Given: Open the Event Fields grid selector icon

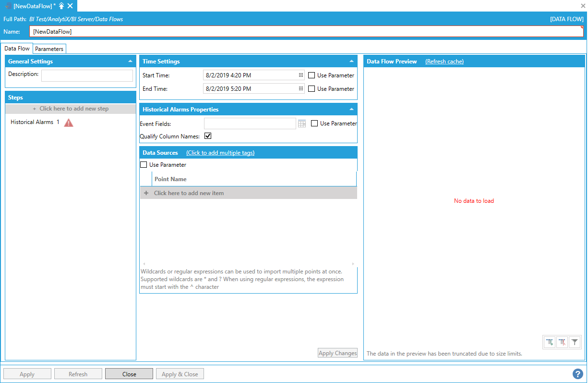Looking at the screenshot, I should tap(302, 124).
